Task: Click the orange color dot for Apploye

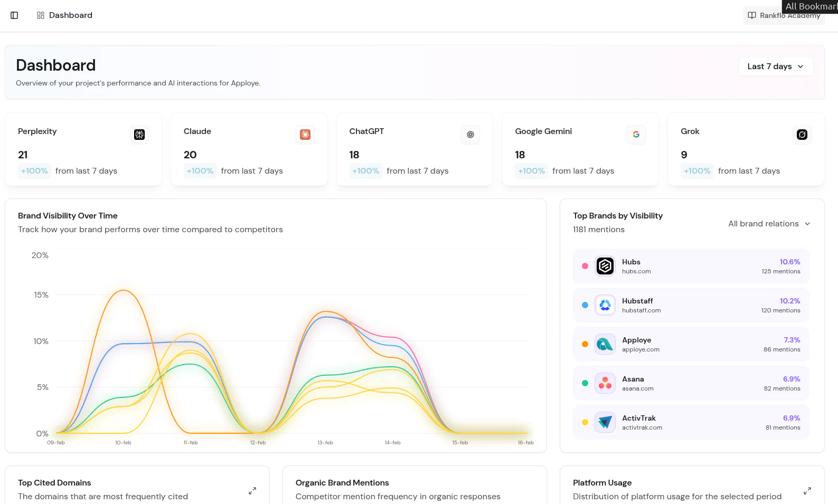Action: coord(585,344)
